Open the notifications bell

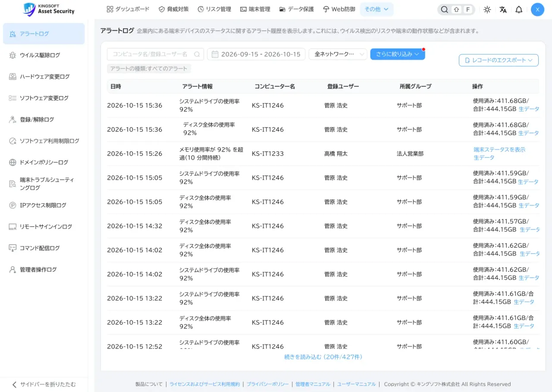point(519,9)
